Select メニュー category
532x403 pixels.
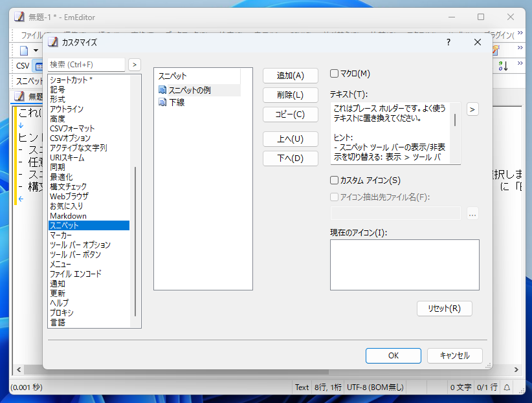(x=89, y=265)
